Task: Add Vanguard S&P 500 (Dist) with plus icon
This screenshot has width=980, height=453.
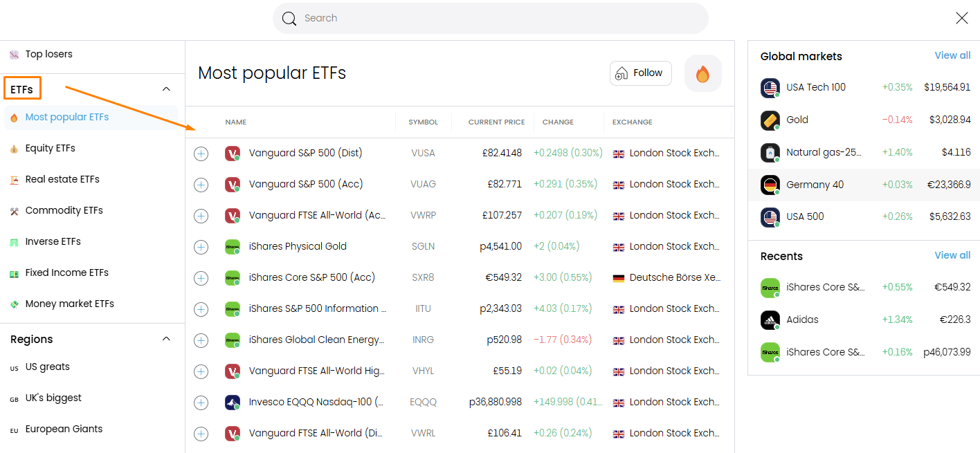Action: pos(201,154)
